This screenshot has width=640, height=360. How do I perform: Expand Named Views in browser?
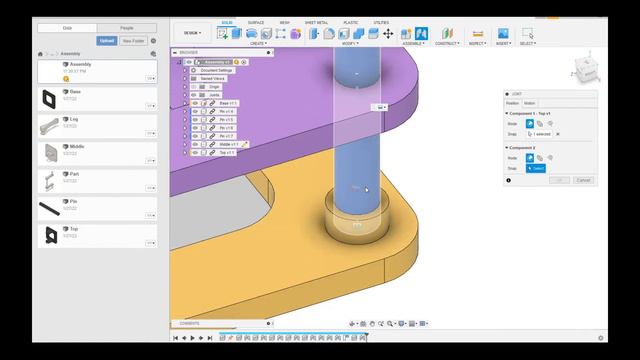click(x=185, y=79)
